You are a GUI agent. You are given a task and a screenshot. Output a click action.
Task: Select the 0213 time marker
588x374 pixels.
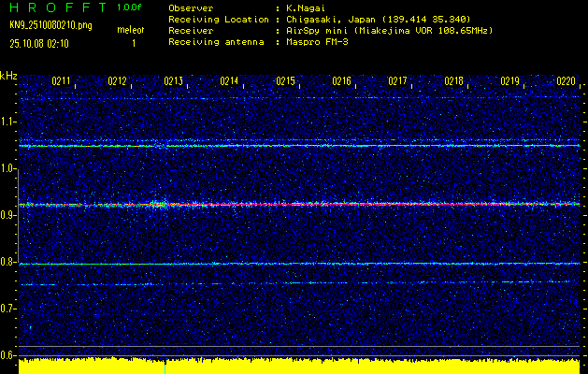[x=174, y=82]
